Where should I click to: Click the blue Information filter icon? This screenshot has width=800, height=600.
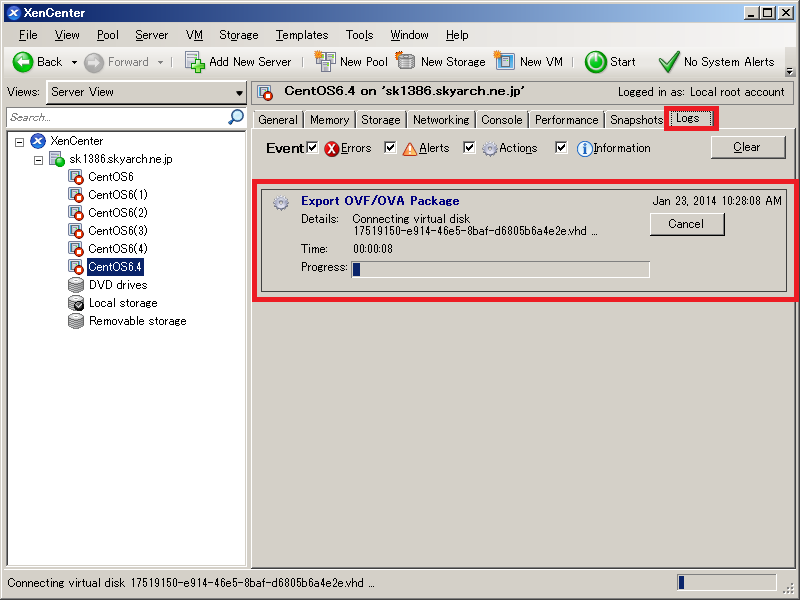(585, 148)
